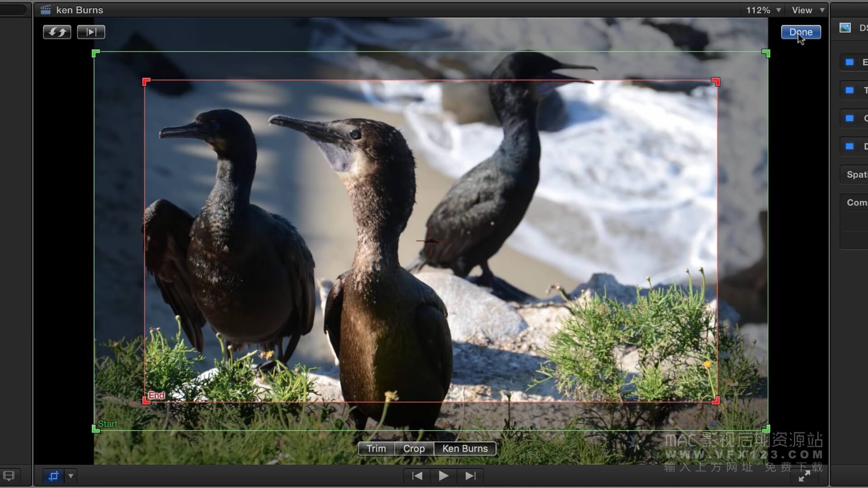Click the clapperboard project icon

tap(45, 10)
